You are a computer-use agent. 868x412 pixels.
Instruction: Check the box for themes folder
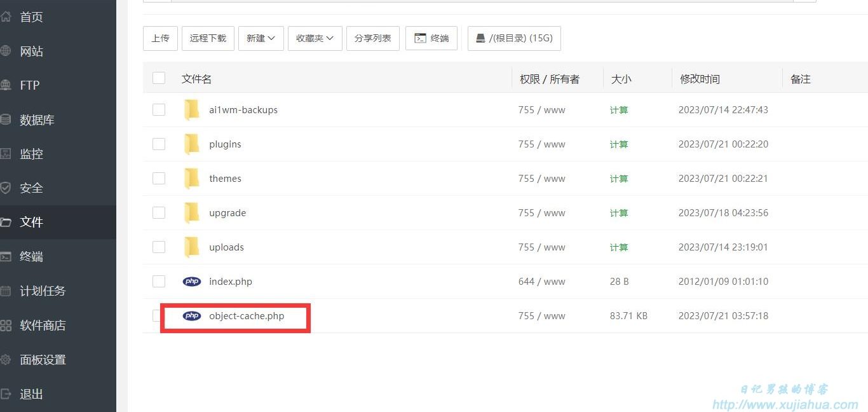coord(159,179)
